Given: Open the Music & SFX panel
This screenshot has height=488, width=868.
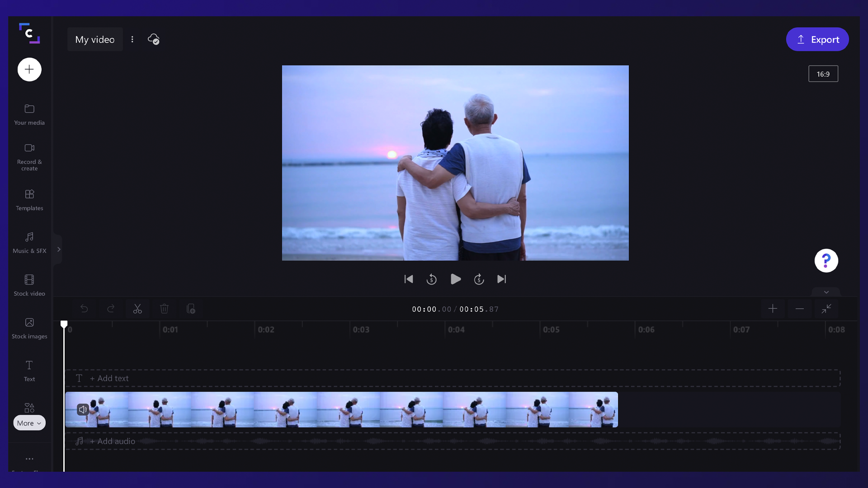Looking at the screenshot, I should (x=29, y=243).
